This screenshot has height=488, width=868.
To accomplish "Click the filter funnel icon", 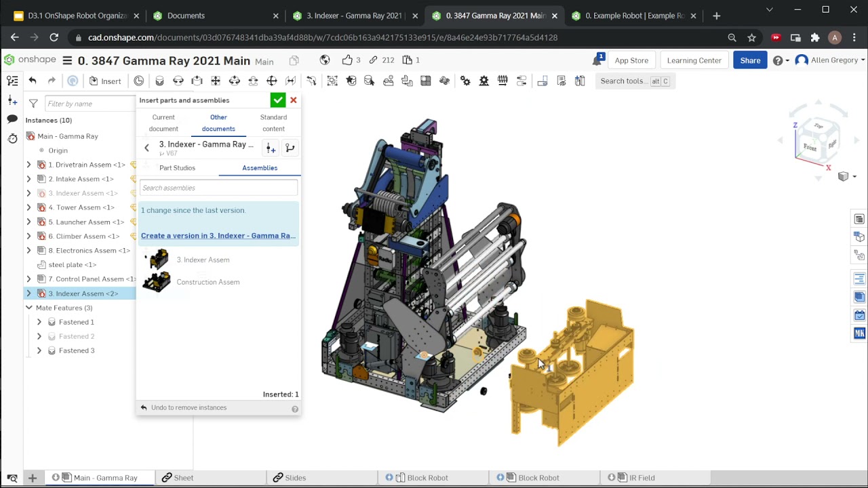I will coord(33,103).
